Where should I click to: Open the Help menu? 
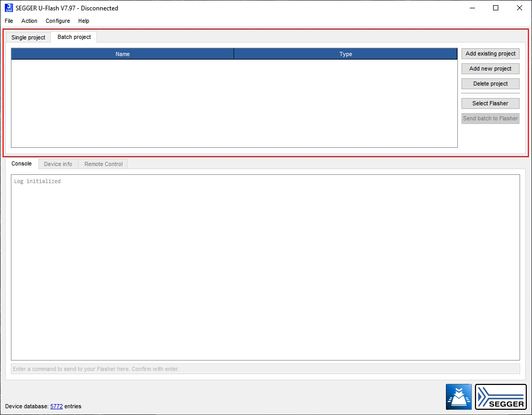click(83, 21)
